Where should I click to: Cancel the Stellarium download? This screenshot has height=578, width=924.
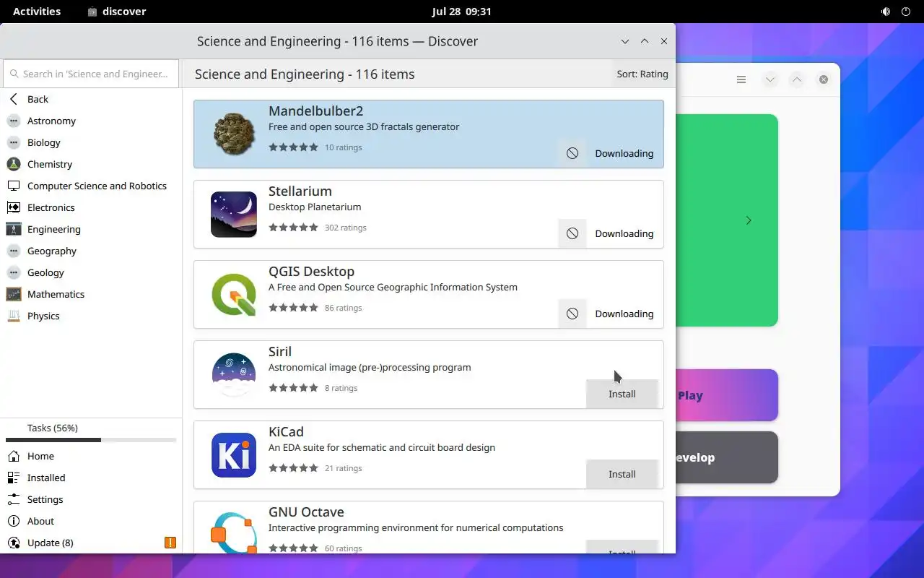(x=572, y=233)
